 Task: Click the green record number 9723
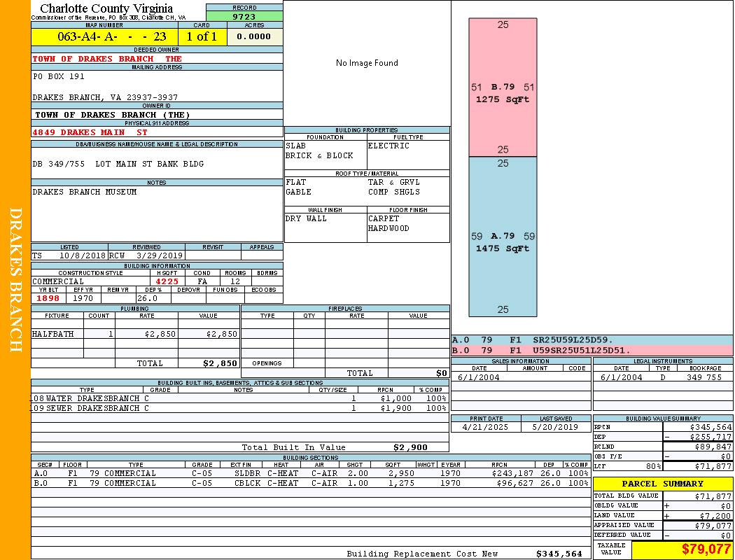pos(244,17)
